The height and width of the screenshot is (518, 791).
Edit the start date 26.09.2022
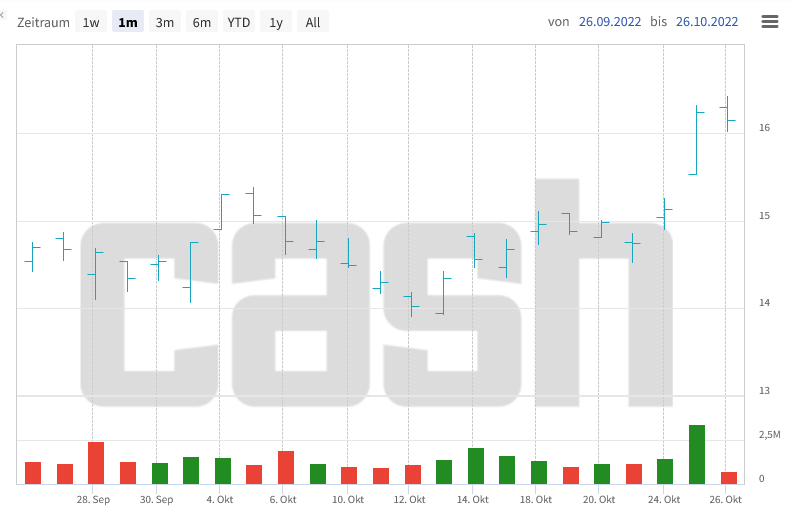609,22
